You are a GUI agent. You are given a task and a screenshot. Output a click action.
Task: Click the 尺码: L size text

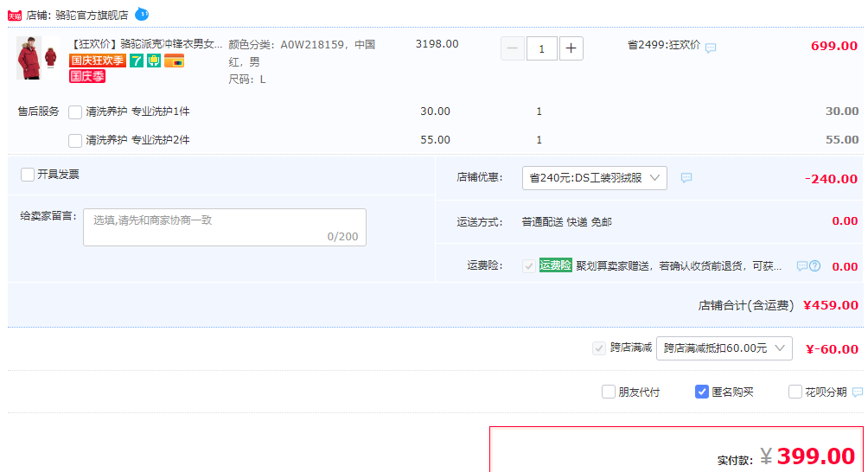click(x=247, y=80)
